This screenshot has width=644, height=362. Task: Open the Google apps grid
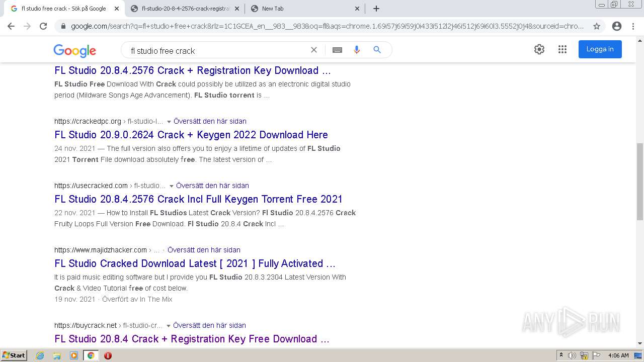coord(562,49)
